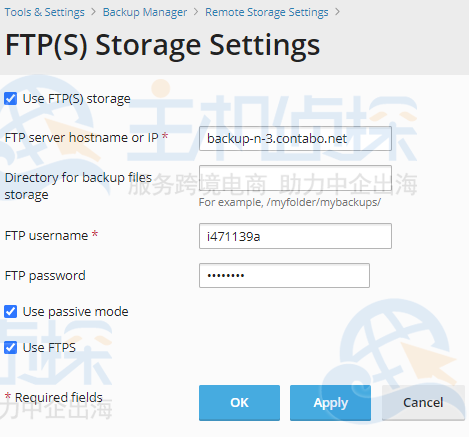Click the Use FTPS label text

click(49, 348)
